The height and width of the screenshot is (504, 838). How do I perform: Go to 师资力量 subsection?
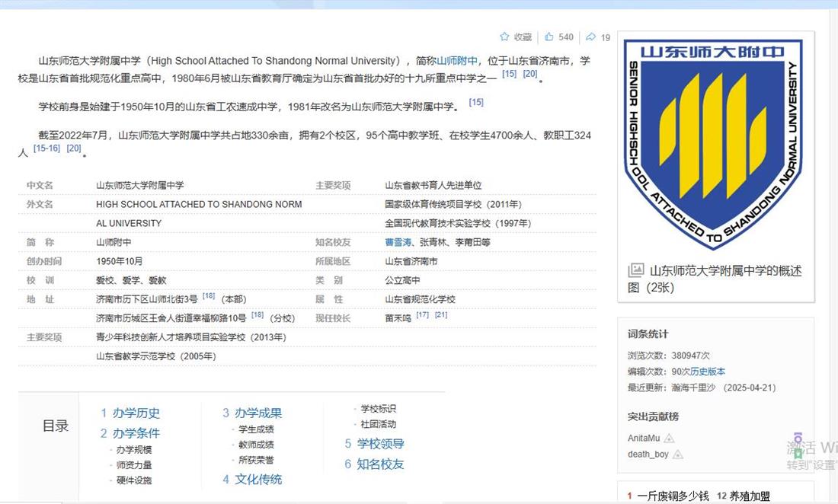pyautogui.click(x=134, y=465)
